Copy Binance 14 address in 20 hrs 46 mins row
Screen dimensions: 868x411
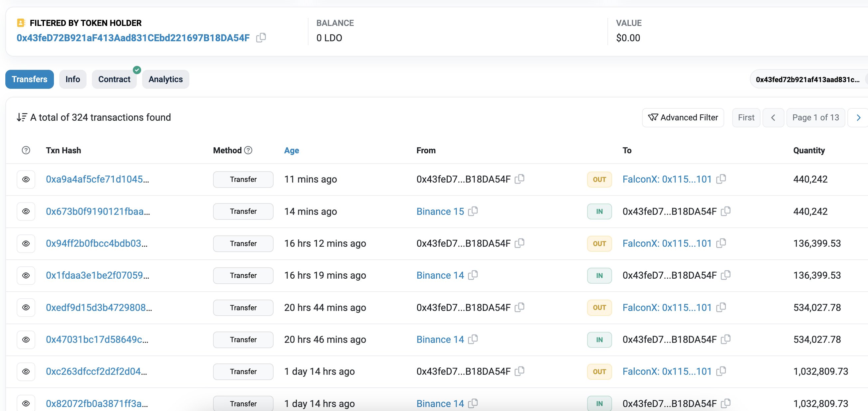click(x=473, y=339)
